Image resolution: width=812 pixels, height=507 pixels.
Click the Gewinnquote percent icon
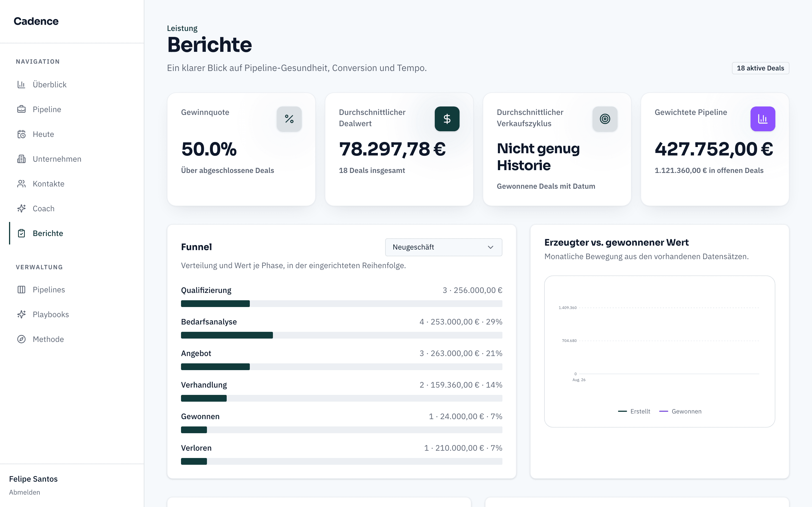click(289, 119)
